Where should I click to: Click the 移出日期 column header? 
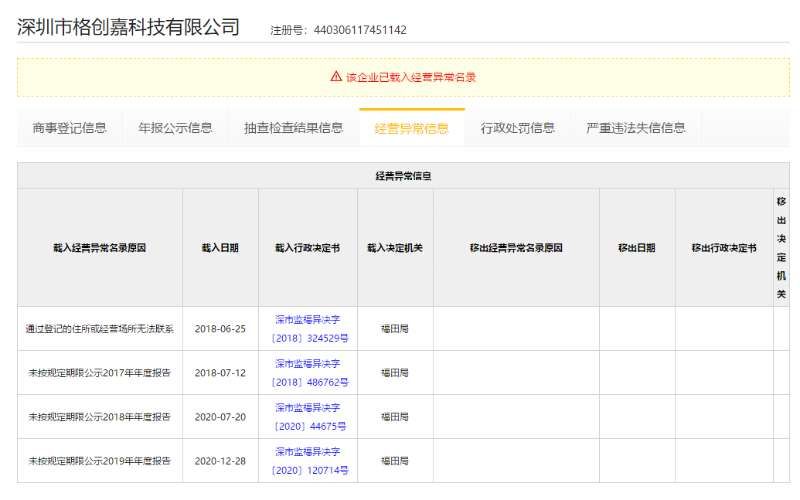[636, 247]
